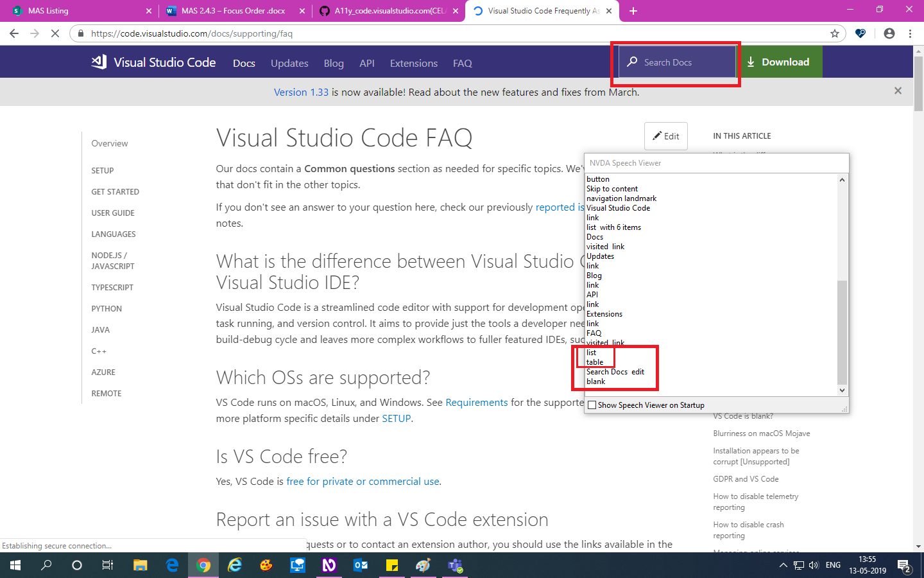The height and width of the screenshot is (578, 924).
Task: Click the green Download button
Action: tap(779, 62)
